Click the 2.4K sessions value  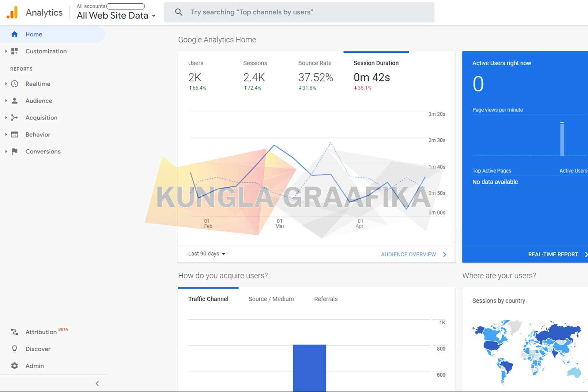click(254, 77)
